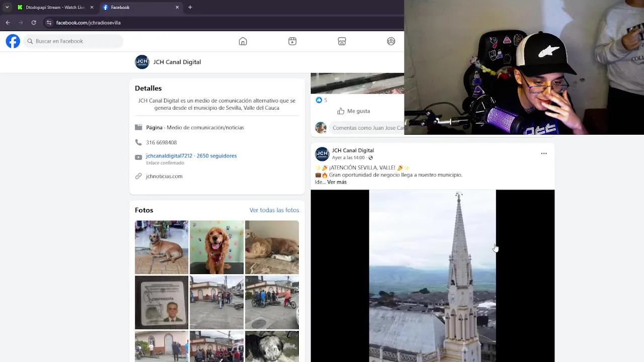Screen dimensions: 644x362
Task: Click the search magnifier icon
Action: click(x=30, y=41)
